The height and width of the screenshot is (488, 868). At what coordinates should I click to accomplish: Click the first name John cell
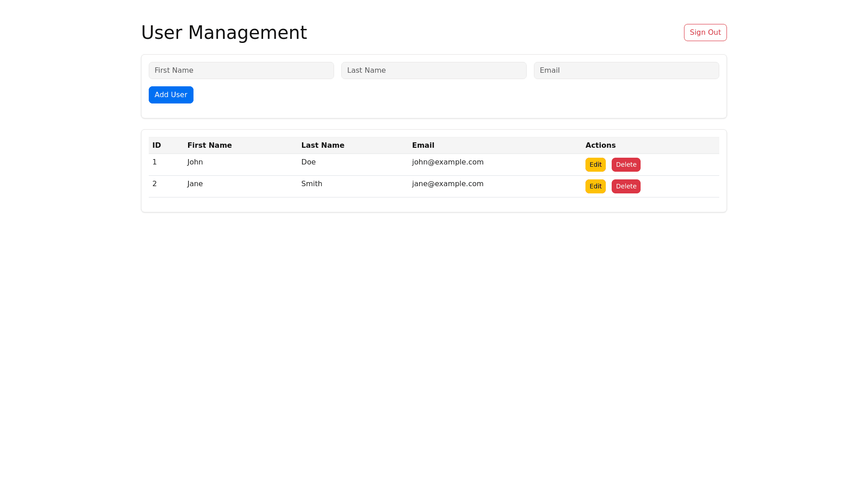pyautogui.click(x=195, y=162)
